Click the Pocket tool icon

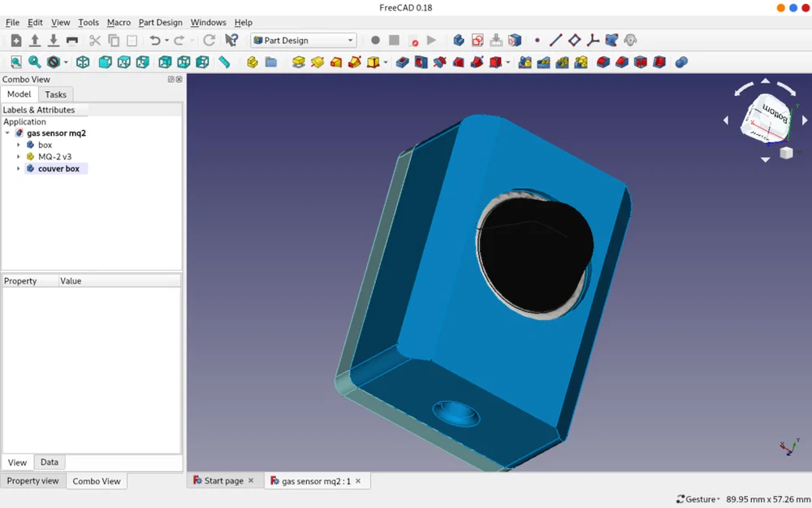click(403, 63)
